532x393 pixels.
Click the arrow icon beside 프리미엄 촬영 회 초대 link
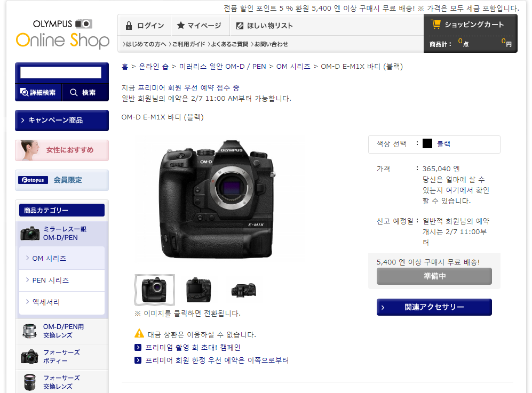(x=138, y=347)
